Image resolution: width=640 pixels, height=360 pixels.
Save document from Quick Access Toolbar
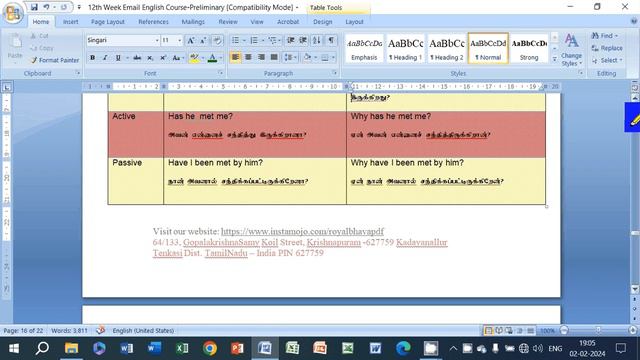pyautogui.click(x=34, y=7)
